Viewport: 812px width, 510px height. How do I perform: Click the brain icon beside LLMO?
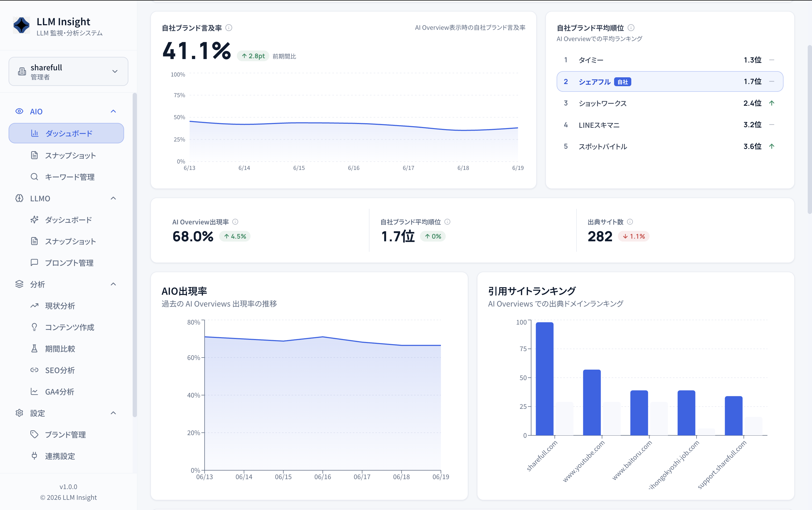coord(19,198)
